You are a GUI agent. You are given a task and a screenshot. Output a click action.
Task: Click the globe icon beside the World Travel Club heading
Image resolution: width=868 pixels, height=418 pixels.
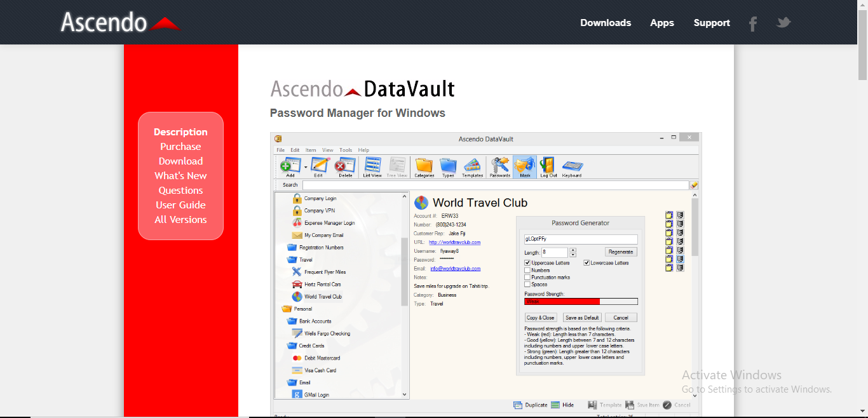421,203
